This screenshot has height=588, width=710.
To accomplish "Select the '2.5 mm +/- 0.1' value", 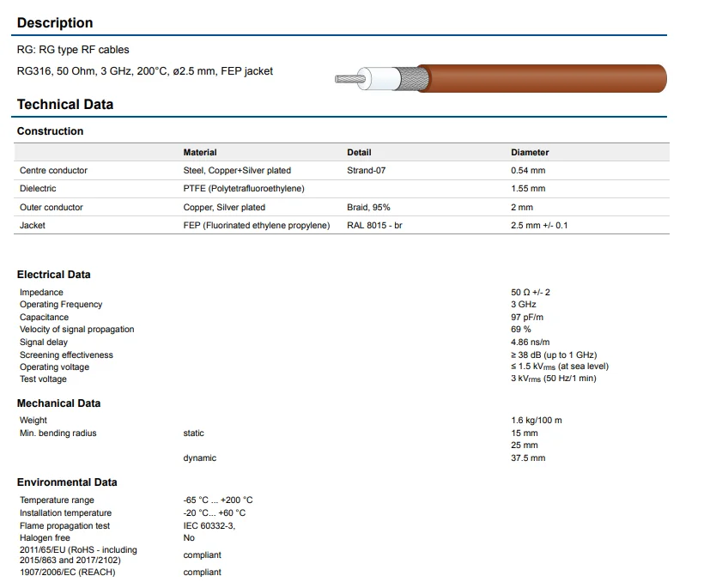I will [539, 225].
